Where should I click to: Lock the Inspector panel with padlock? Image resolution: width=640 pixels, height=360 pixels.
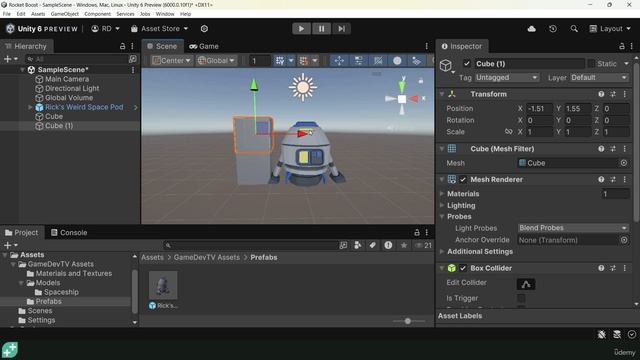[622, 46]
